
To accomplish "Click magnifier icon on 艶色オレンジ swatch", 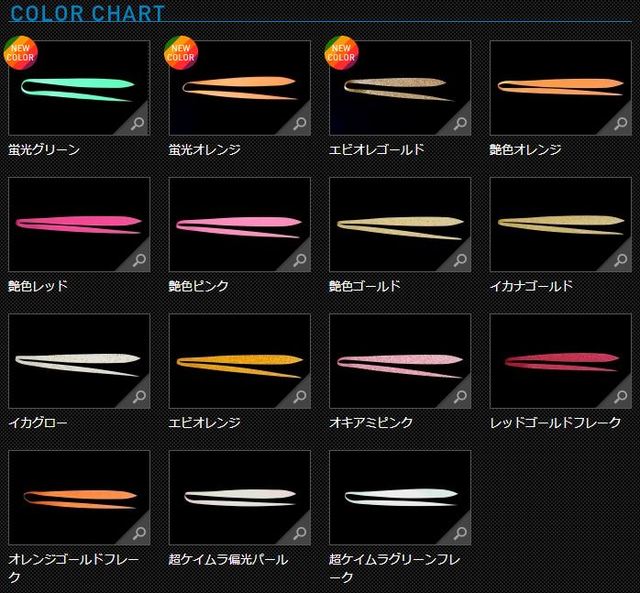I will point(621,123).
